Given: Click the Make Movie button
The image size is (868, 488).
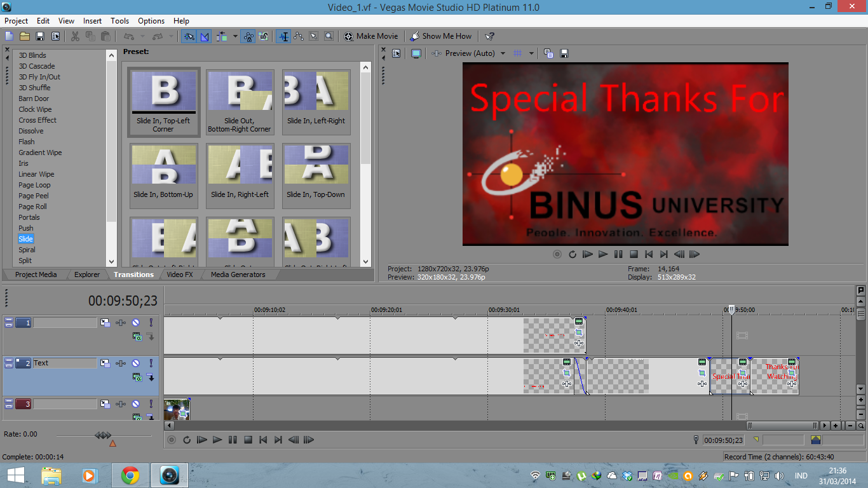Looking at the screenshot, I should (371, 36).
